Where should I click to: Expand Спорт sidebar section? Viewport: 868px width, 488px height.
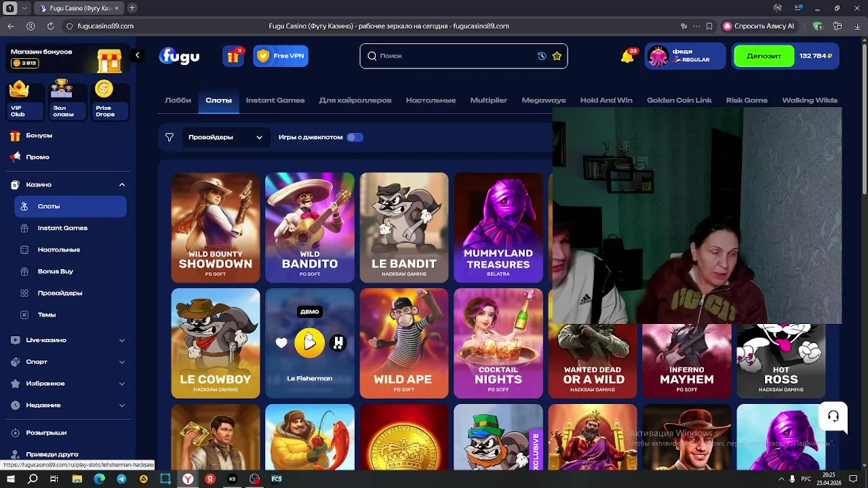(x=122, y=362)
